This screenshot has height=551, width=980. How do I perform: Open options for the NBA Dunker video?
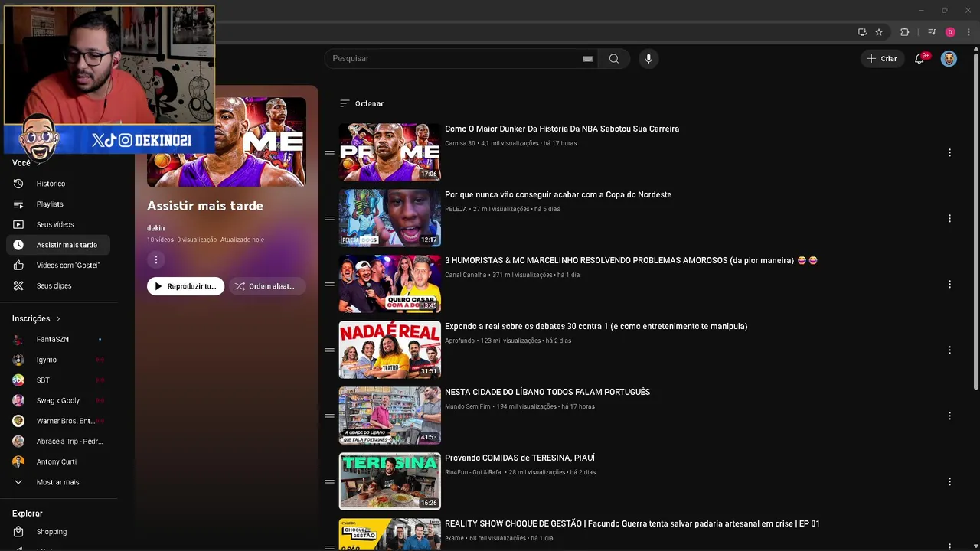click(949, 152)
